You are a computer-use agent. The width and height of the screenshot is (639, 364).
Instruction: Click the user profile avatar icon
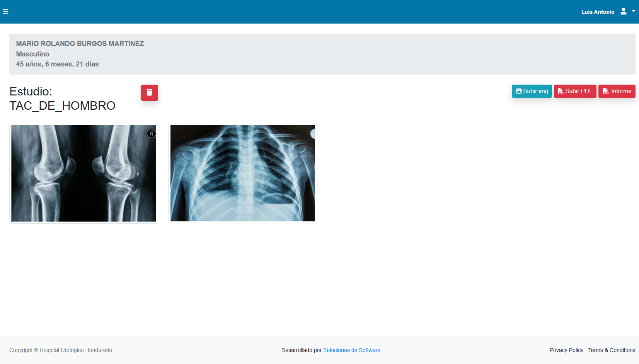point(624,11)
